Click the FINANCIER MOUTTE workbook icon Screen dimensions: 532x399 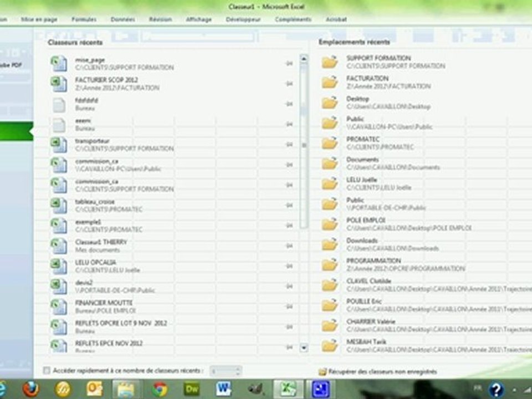pos(59,306)
